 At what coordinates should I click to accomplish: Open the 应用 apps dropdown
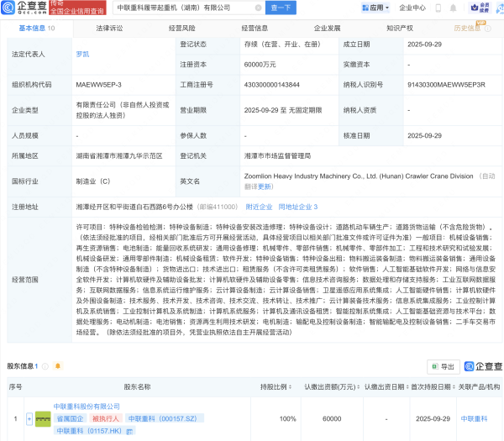point(376,8)
